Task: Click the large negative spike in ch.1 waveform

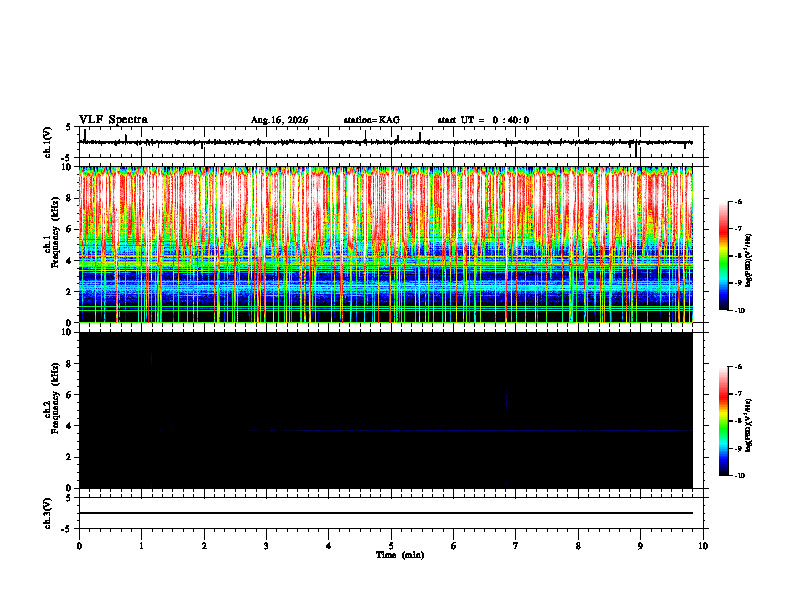Action: (x=635, y=150)
